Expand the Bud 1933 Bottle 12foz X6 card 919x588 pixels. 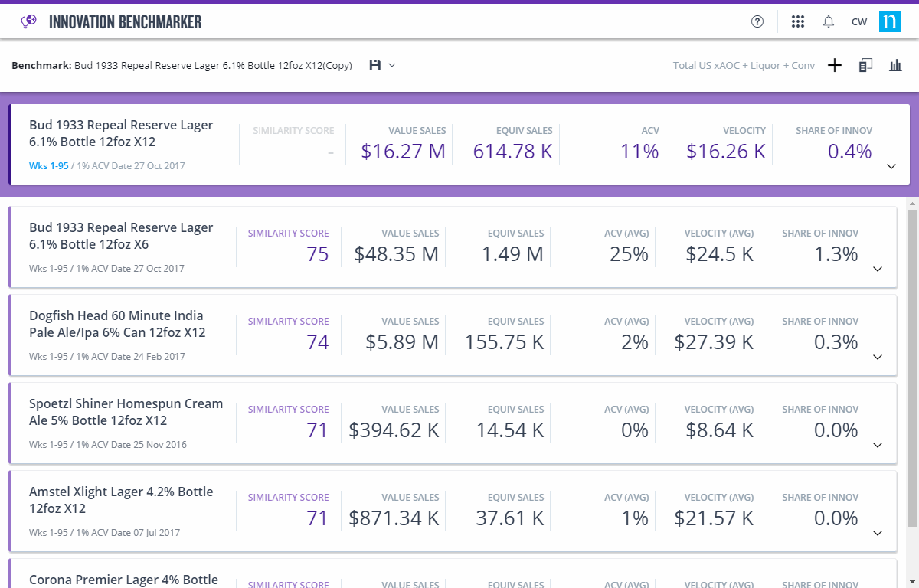878,269
